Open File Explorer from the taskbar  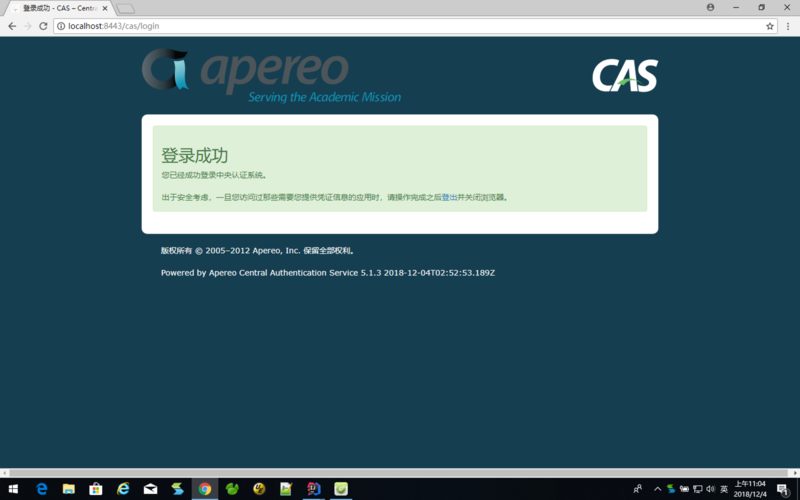[68, 489]
